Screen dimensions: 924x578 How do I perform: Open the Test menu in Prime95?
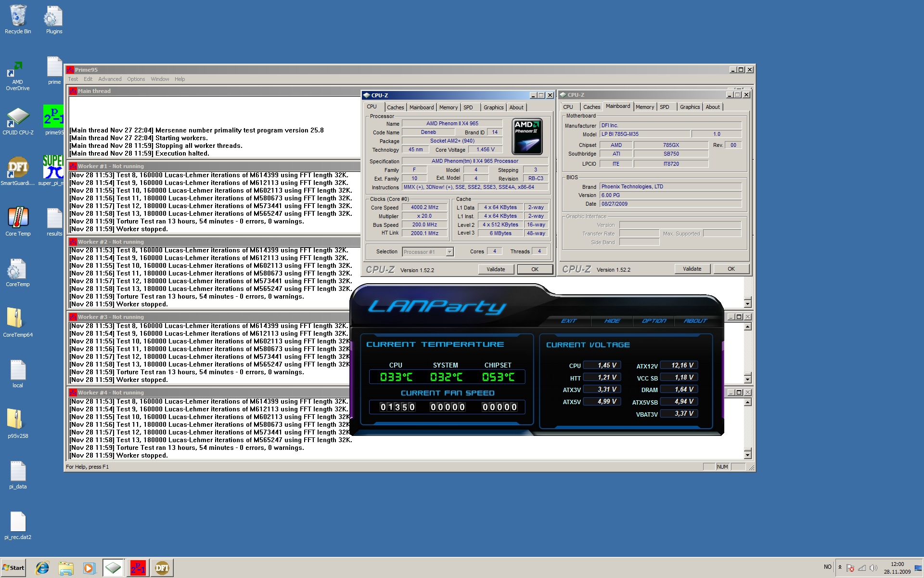pyautogui.click(x=73, y=79)
